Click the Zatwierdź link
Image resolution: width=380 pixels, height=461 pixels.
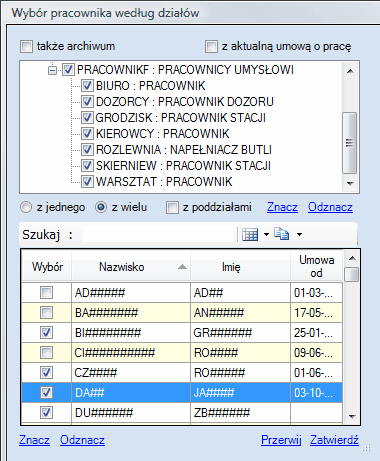pos(334,440)
